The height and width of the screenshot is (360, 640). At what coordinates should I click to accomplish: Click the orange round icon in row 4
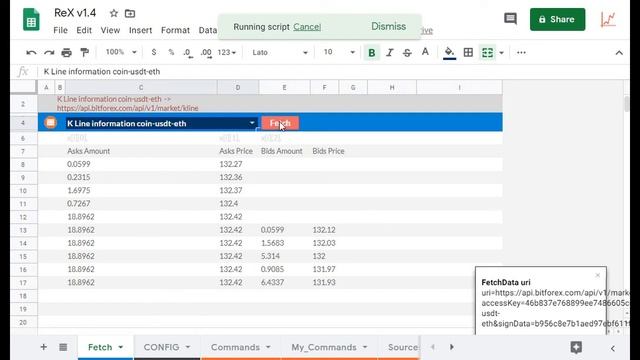click(51, 122)
